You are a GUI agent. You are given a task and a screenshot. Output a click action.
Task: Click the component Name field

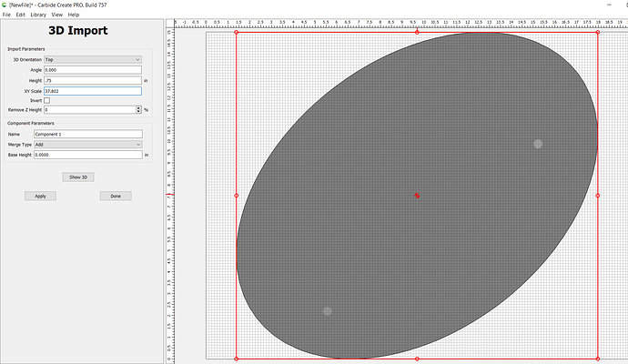pyautogui.click(x=88, y=134)
